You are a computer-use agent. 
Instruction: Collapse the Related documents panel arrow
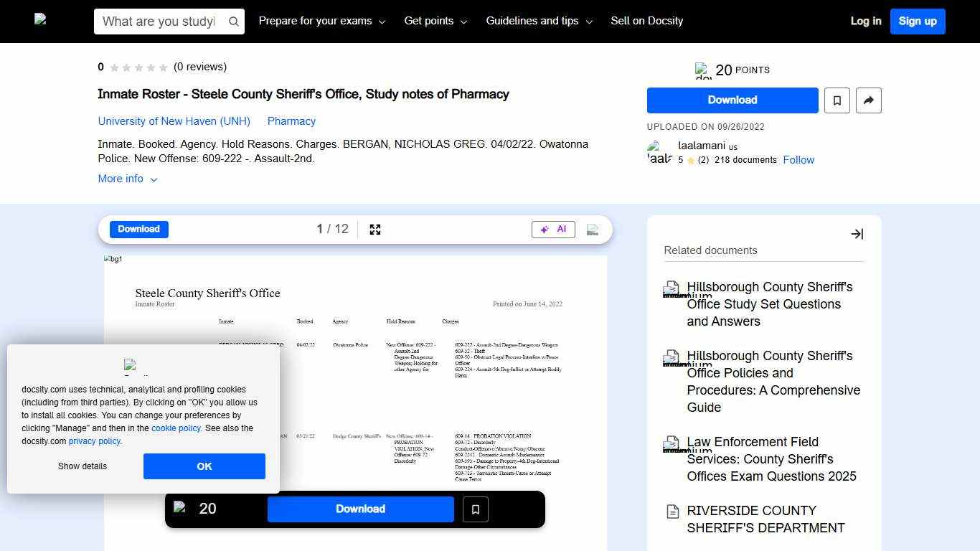[857, 234]
